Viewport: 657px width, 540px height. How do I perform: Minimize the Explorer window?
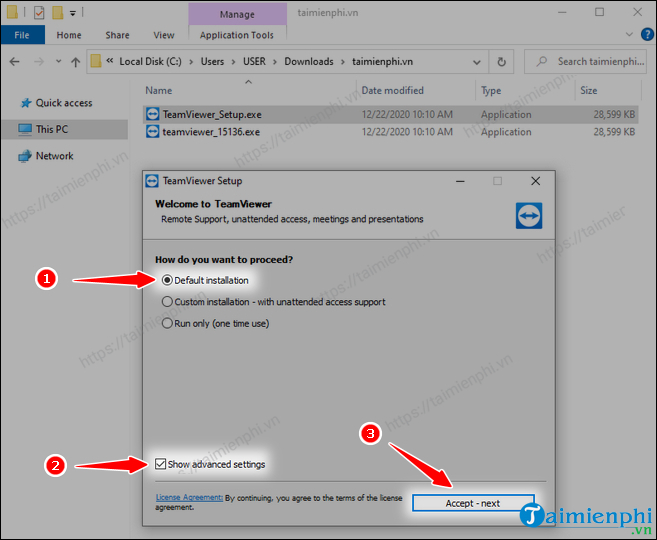pos(562,12)
